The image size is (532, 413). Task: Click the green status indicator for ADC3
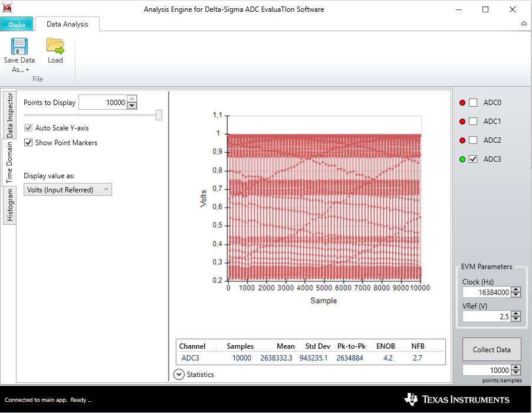(x=462, y=159)
